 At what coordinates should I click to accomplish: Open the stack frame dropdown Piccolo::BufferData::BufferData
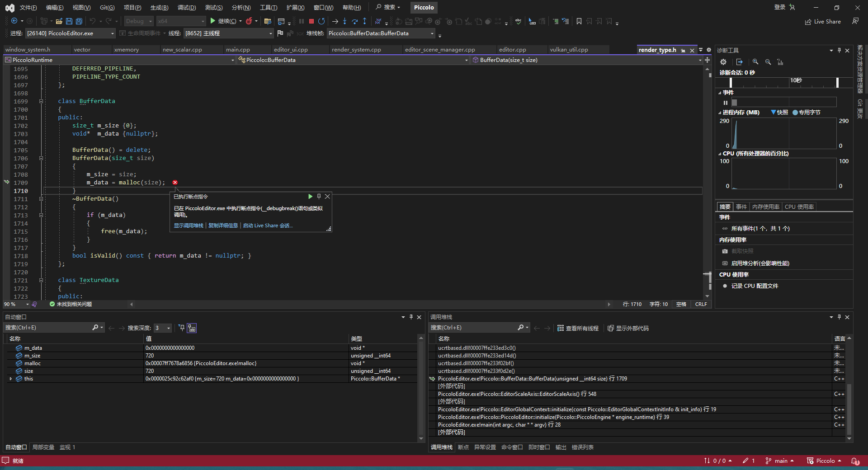(381, 33)
